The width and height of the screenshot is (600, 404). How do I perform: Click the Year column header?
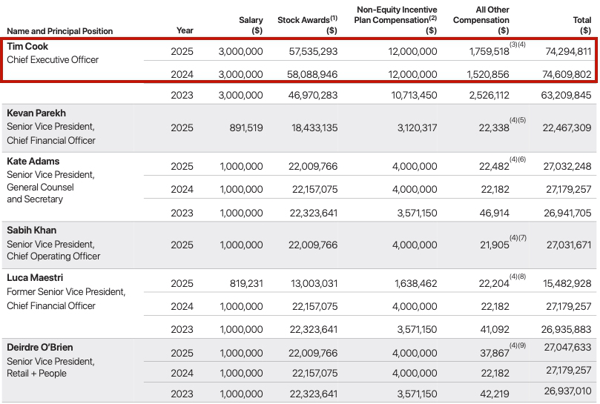coord(182,31)
